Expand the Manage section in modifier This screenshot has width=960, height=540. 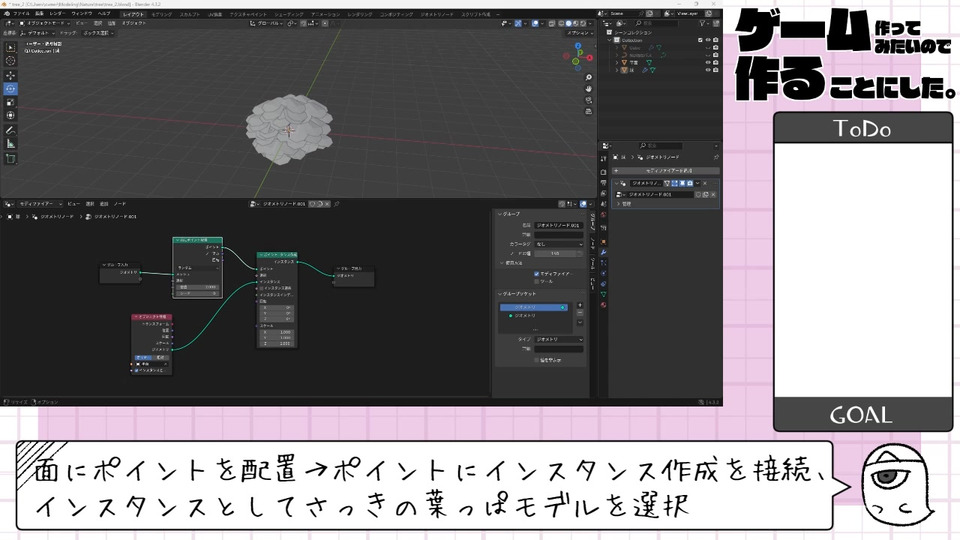(623, 204)
